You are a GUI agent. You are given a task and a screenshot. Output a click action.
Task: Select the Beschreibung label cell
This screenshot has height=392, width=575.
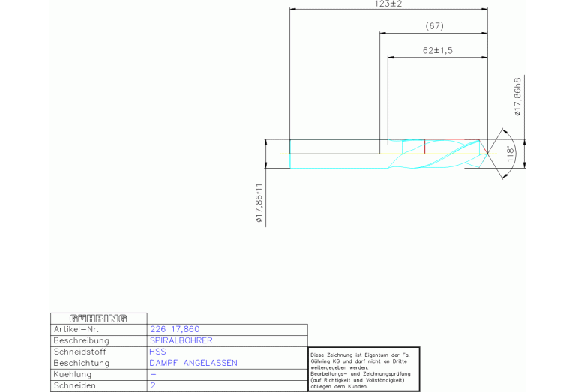[82, 340]
